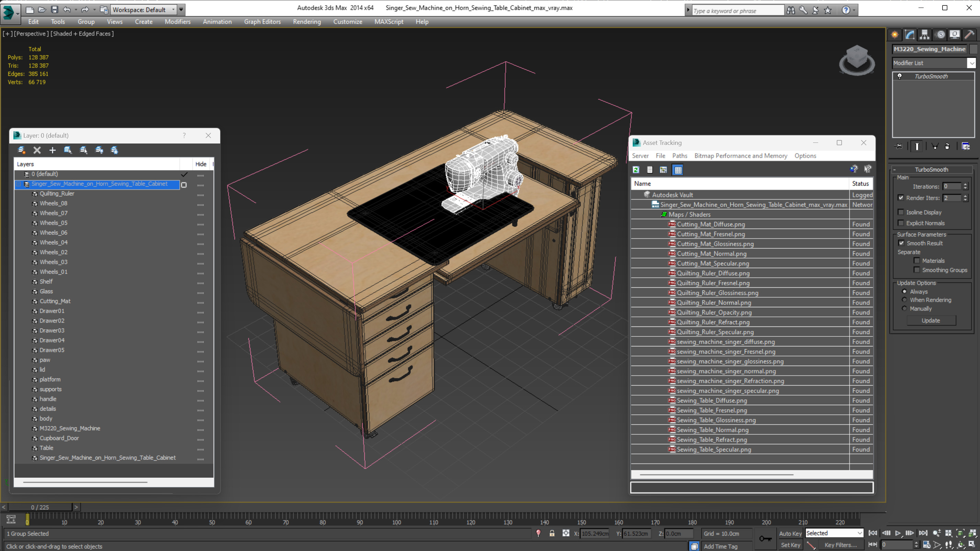Click the Utilities hammer panel icon
The height and width of the screenshot is (551, 980).
(969, 35)
